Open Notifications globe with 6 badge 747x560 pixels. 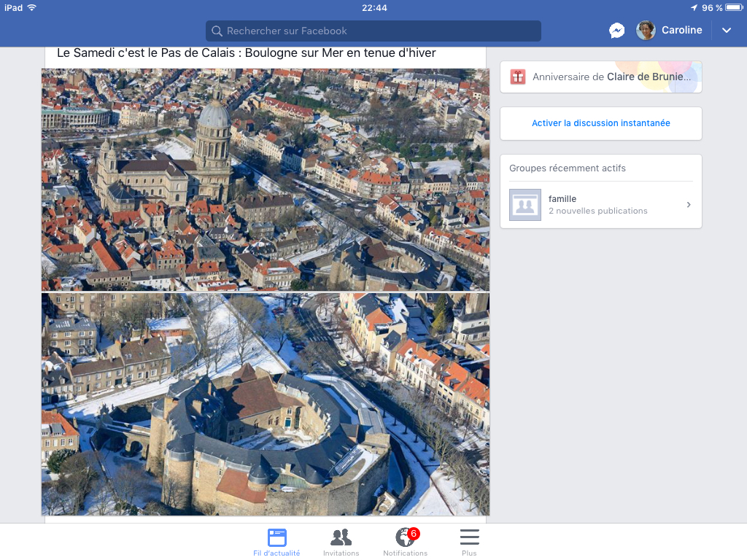406,538
